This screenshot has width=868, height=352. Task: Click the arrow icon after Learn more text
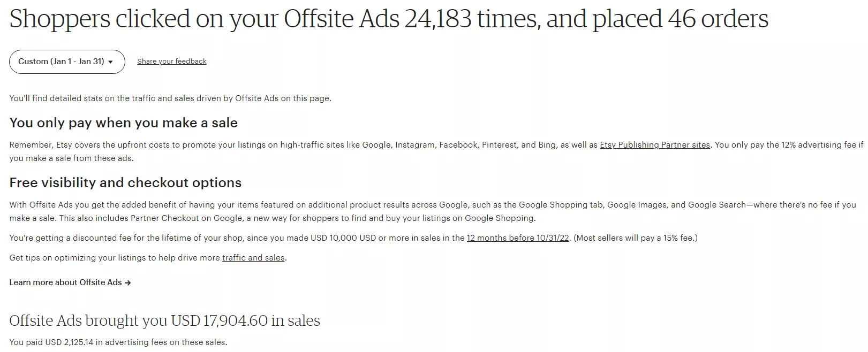click(x=127, y=282)
